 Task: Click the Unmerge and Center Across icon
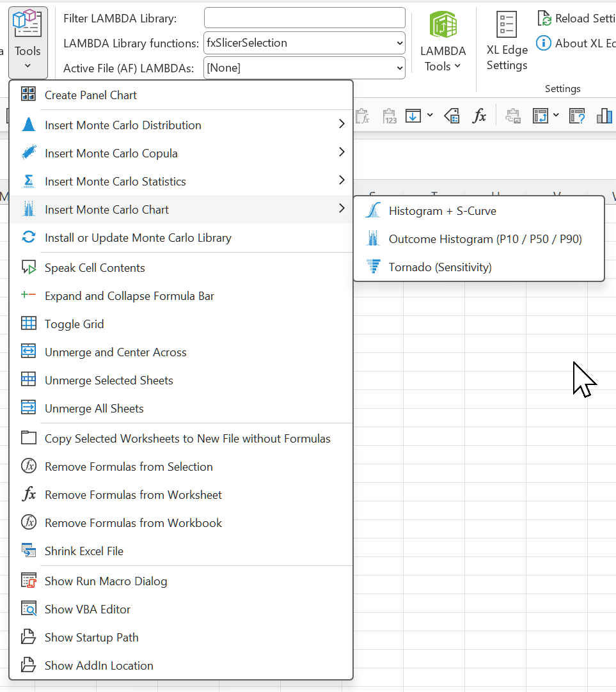click(29, 352)
